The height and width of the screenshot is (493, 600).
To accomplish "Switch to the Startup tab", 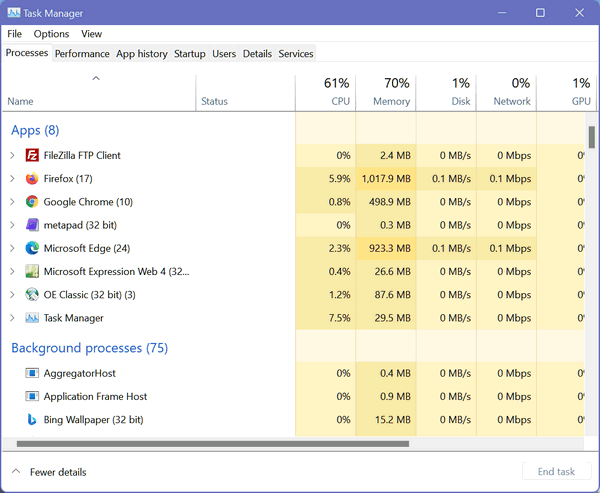I will point(190,54).
